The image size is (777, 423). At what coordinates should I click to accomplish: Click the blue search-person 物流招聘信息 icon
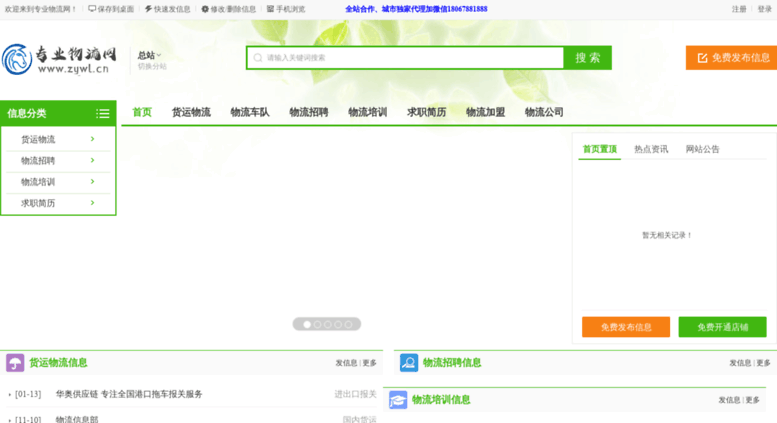409,363
